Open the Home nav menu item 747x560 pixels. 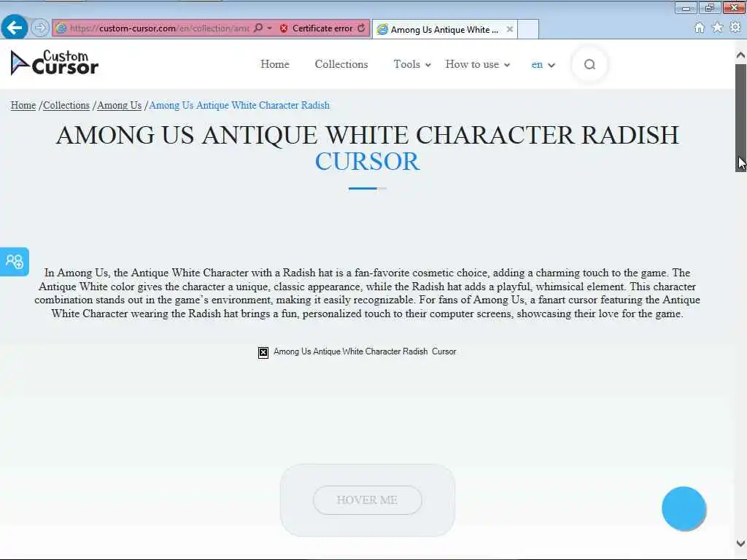tap(275, 64)
